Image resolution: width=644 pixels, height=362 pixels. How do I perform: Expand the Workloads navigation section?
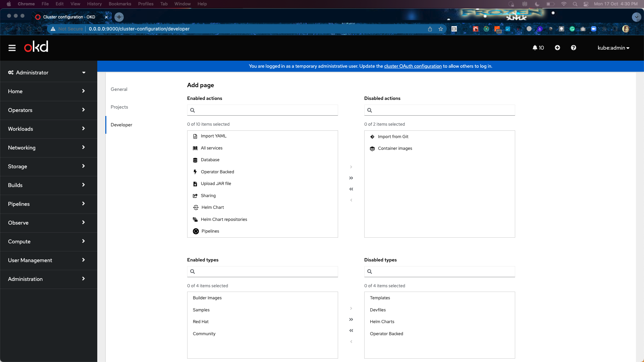click(x=47, y=129)
